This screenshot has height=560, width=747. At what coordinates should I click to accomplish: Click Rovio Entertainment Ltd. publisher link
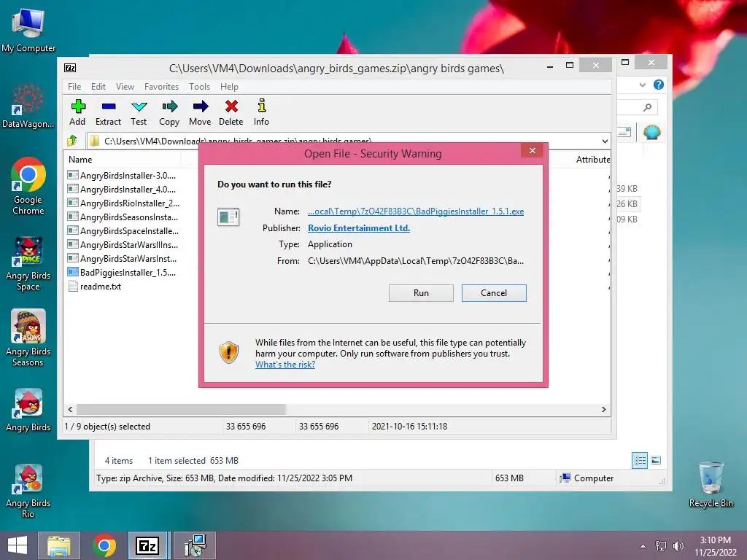[x=359, y=228]
